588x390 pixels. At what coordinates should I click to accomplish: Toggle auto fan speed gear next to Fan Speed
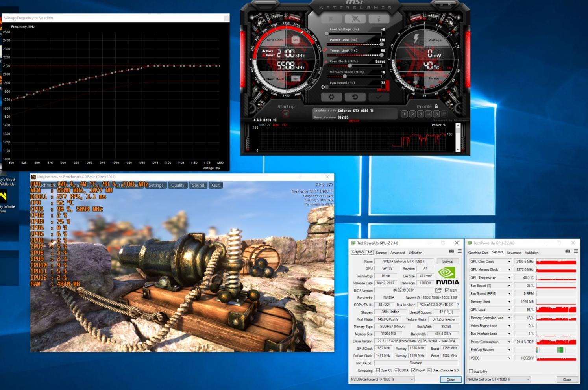[x=323, y=87]
